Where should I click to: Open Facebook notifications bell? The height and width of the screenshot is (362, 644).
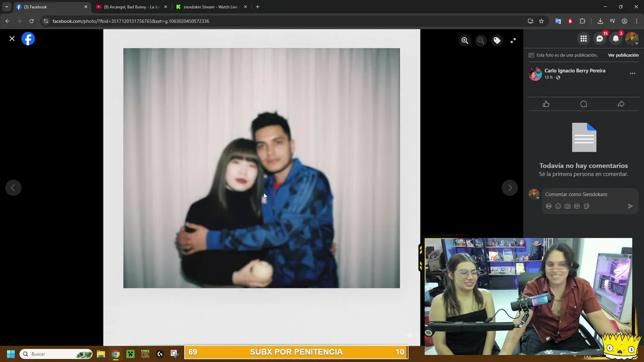pyautogui.click(x=616, y=39)
